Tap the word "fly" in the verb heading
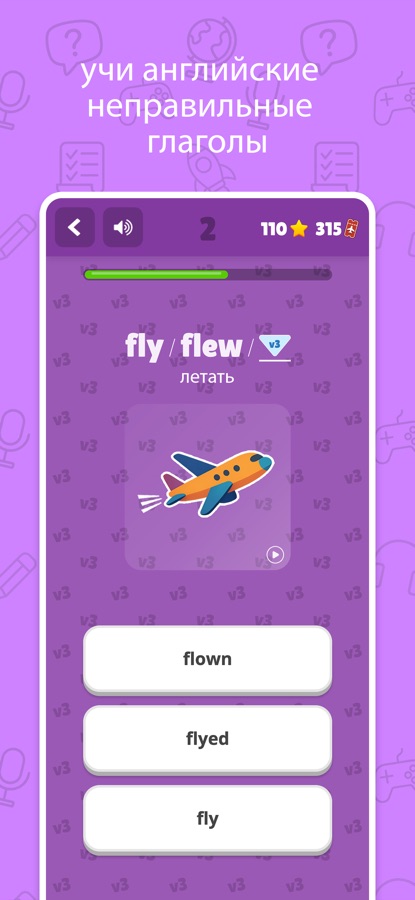 (144, 348)
